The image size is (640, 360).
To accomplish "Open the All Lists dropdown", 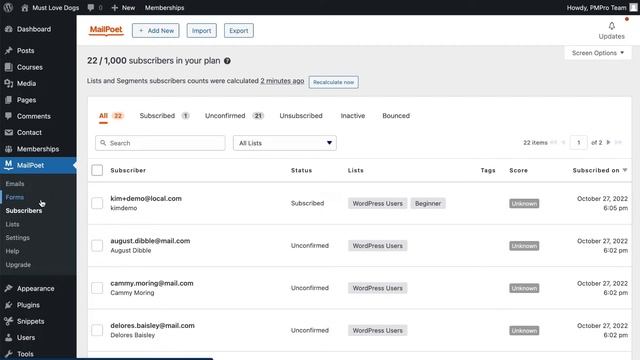I will 285,143.
